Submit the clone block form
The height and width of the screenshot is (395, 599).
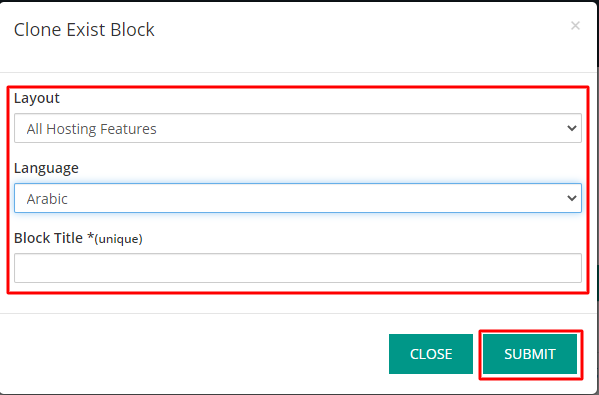(x=530, y=354)
